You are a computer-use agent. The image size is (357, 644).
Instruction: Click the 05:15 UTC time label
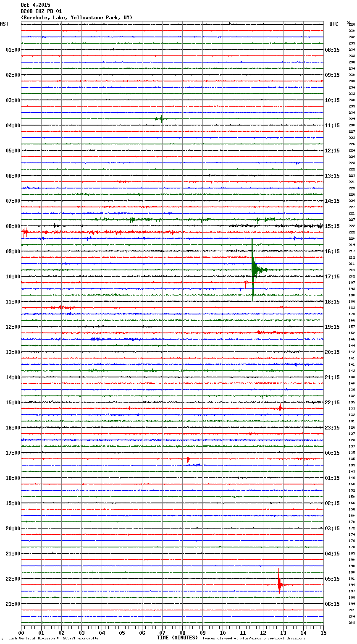pyautogui.click(x=332, y=579)
